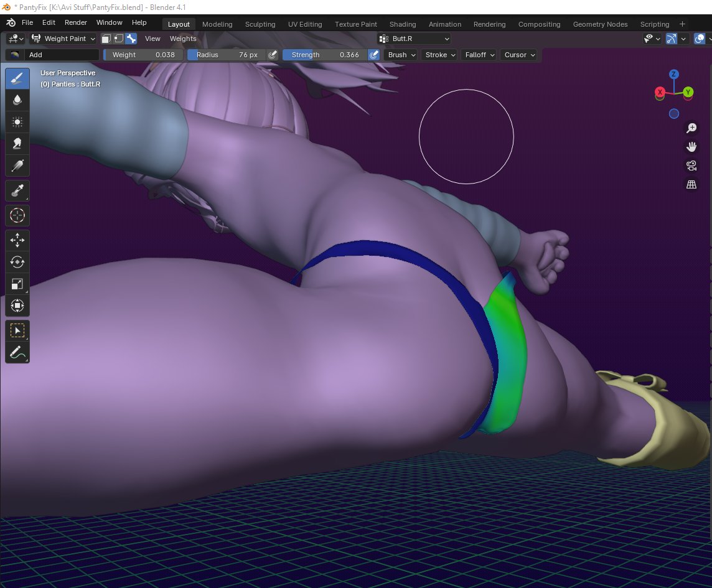Add a new workspace with plus
Image resolution: width=712 pixels, height=588 pixels.
(x=682, y=24)
